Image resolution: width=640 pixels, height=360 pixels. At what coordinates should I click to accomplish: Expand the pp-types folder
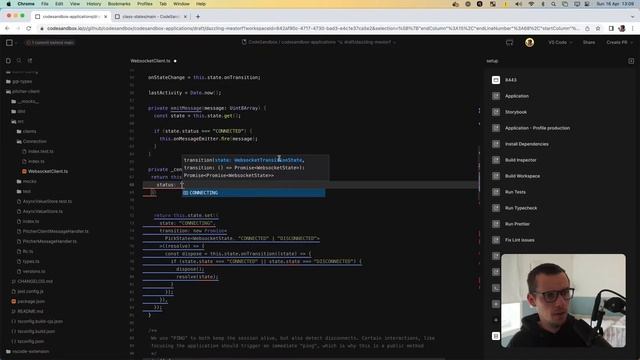19,82
